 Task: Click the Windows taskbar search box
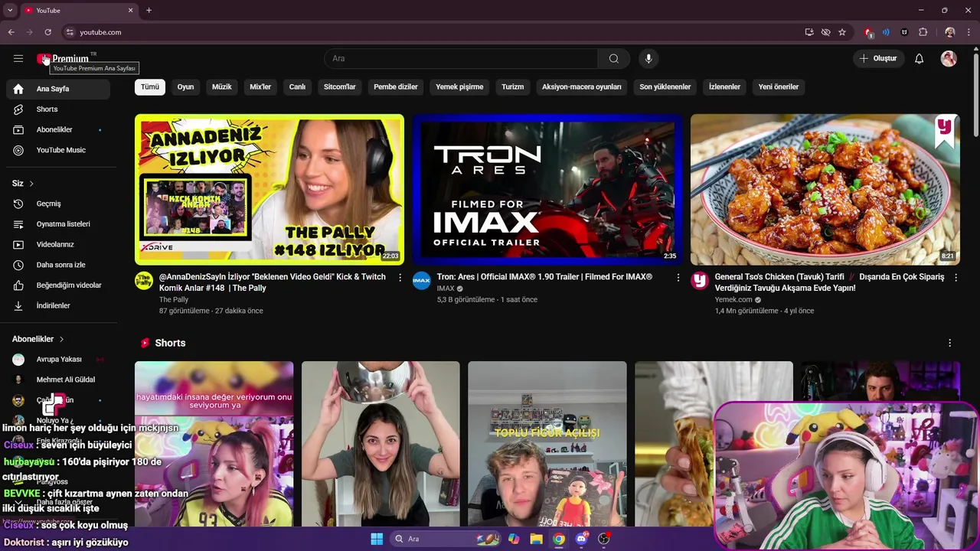444,539
